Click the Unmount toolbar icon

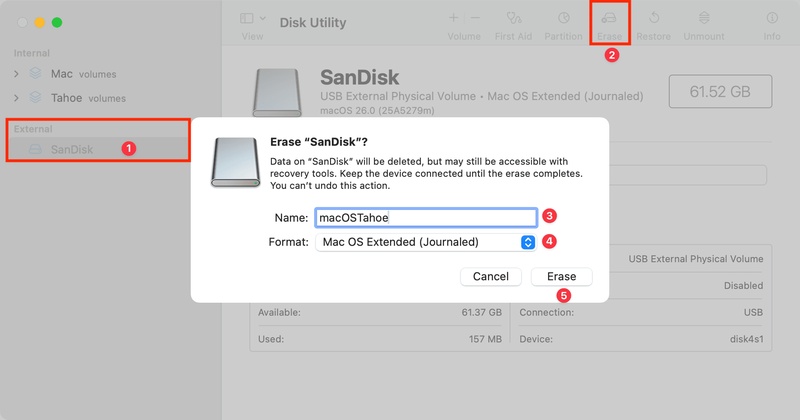pos(704,19)
